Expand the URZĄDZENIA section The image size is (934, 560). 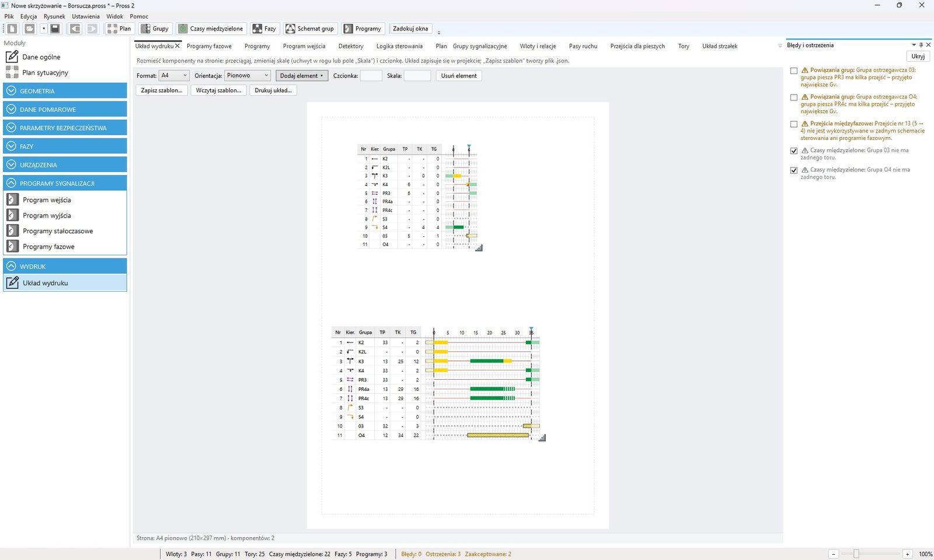[65, 164]
